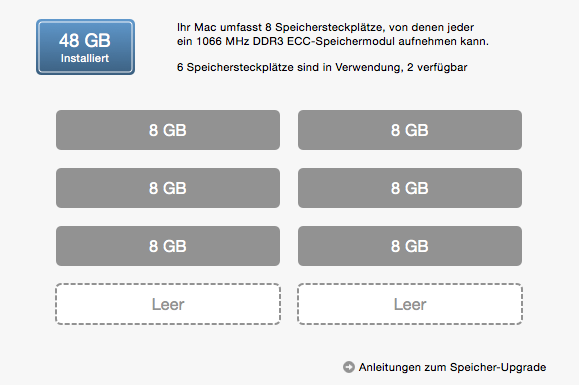Click the 1066 MHz speed text

[x=223, y=41]
